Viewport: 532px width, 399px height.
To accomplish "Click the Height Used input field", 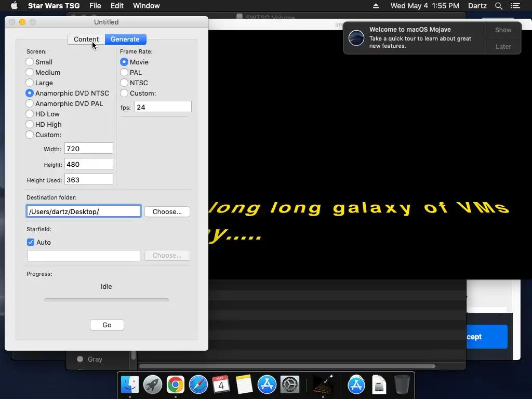I will (x=88, y=179).
